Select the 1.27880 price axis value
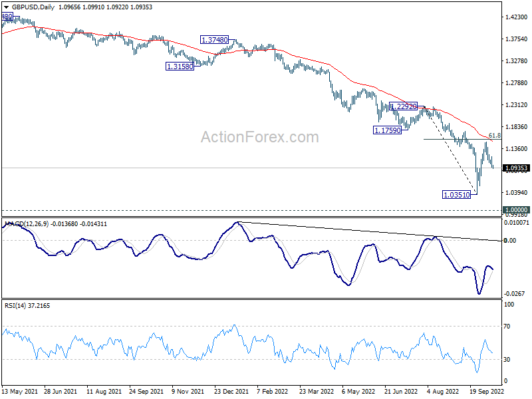Screen dimensions: 532x399 517,82
